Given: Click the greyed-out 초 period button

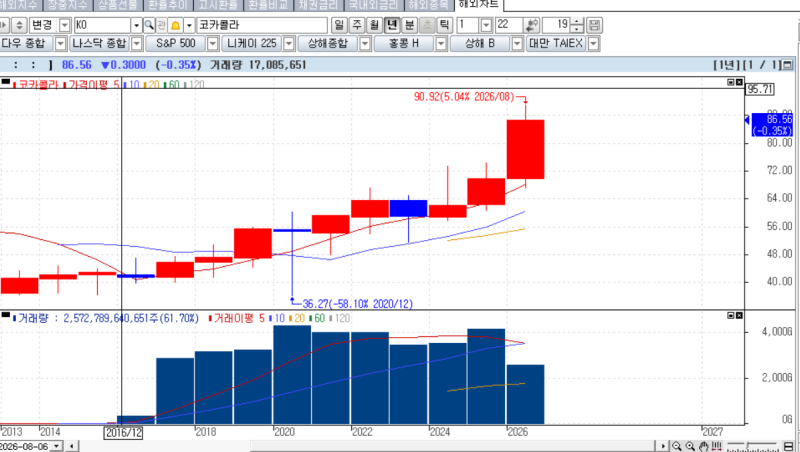Looking at the screenshot, I should 427,25.
